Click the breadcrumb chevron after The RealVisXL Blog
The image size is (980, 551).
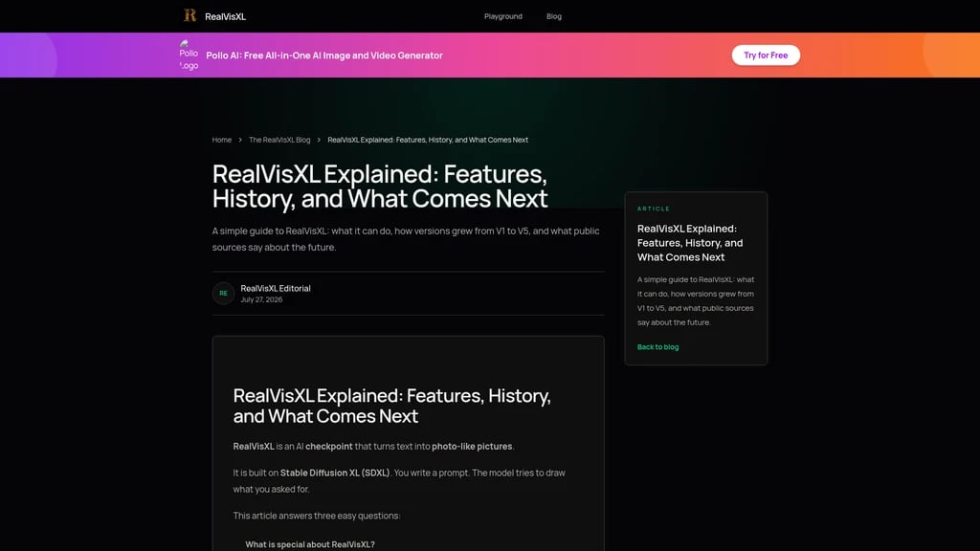point(319,140)
